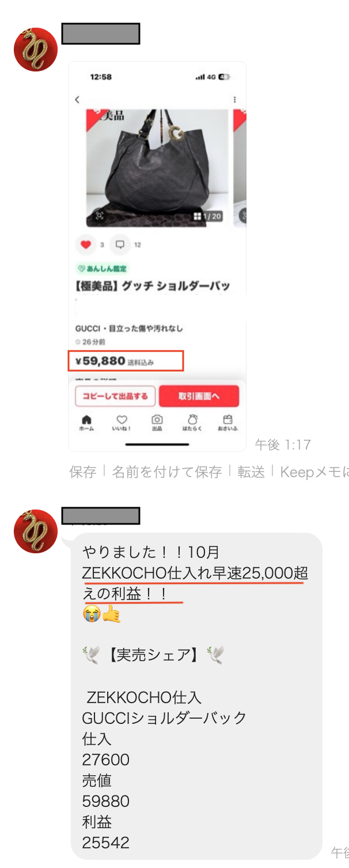Choose 転送 to forward the image
The image size is (349, 868).
pyautogui.click(x=251, y=472)
